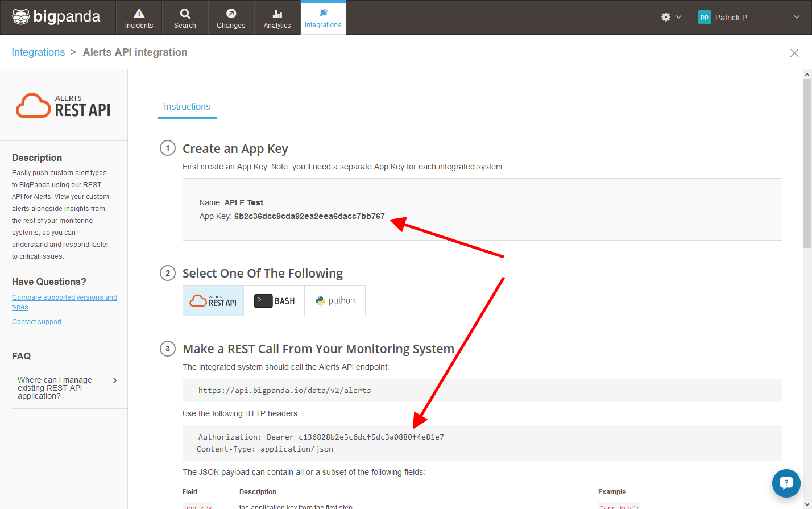
Task: Open the Incidents page
Action: tap(139, 18)
